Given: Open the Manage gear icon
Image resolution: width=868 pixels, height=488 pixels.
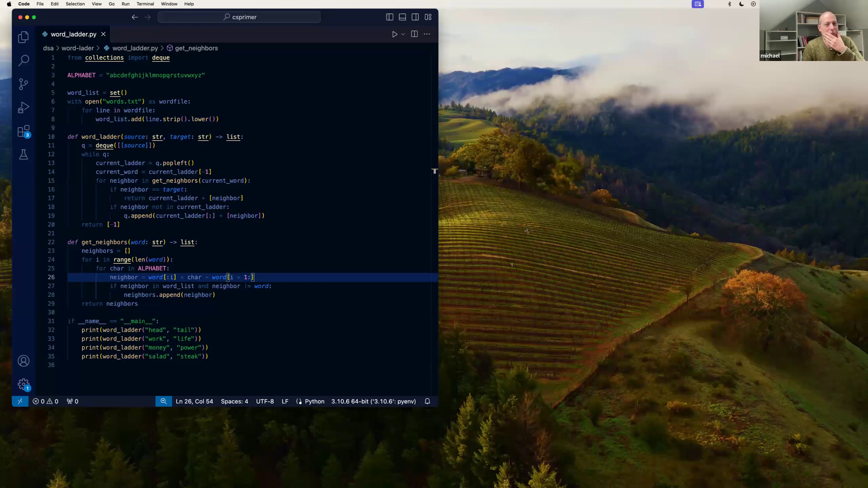Looking at the screenshot, I should pos(24,385).
